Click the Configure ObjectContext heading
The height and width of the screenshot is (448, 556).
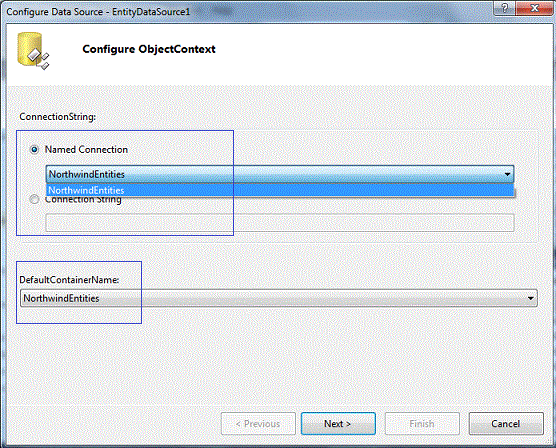click(149, 49)
